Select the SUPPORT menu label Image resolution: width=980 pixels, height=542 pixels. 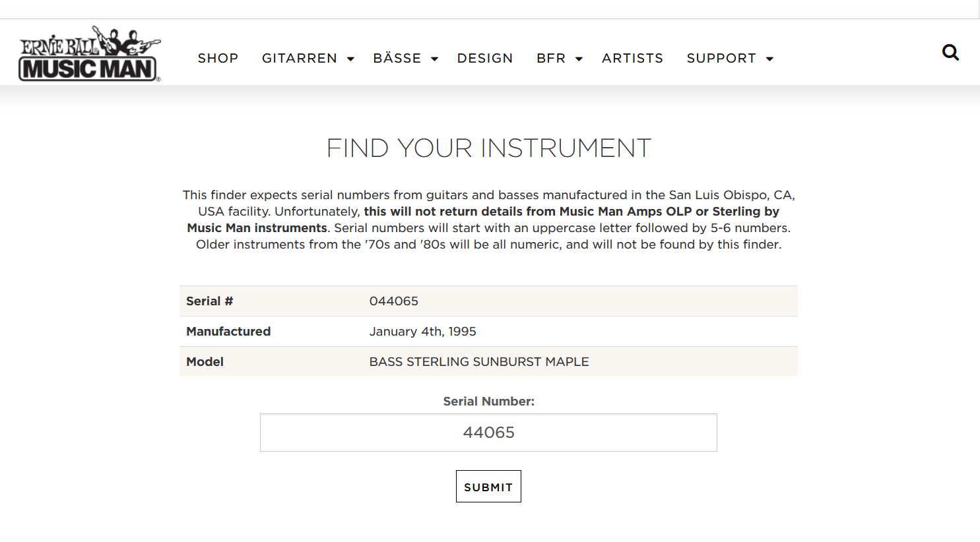click(721, 58)
